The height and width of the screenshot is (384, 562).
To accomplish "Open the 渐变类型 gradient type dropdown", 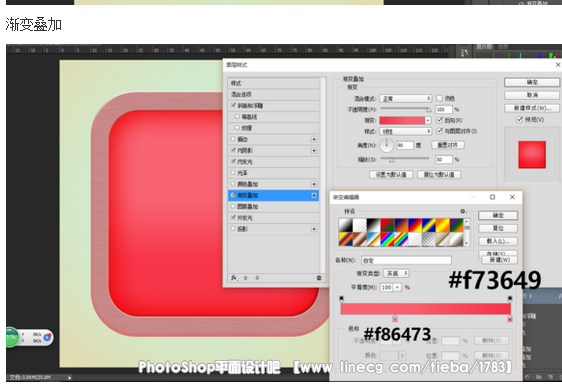I will point(396,273).
